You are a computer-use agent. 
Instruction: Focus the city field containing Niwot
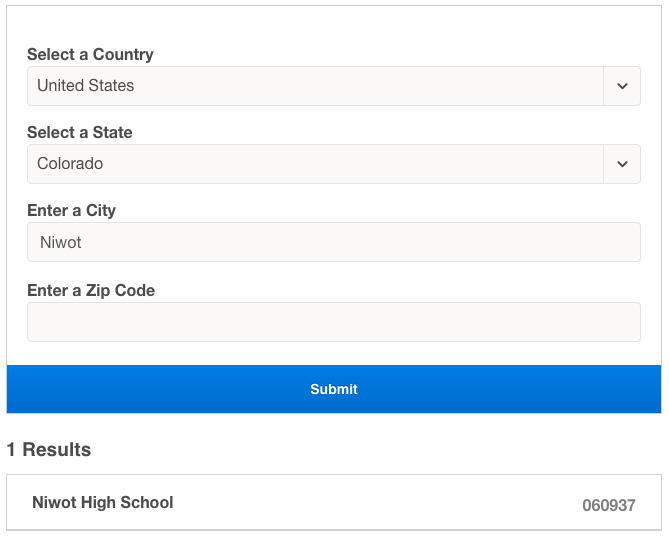pyautogui.click(x=333, y=242)
